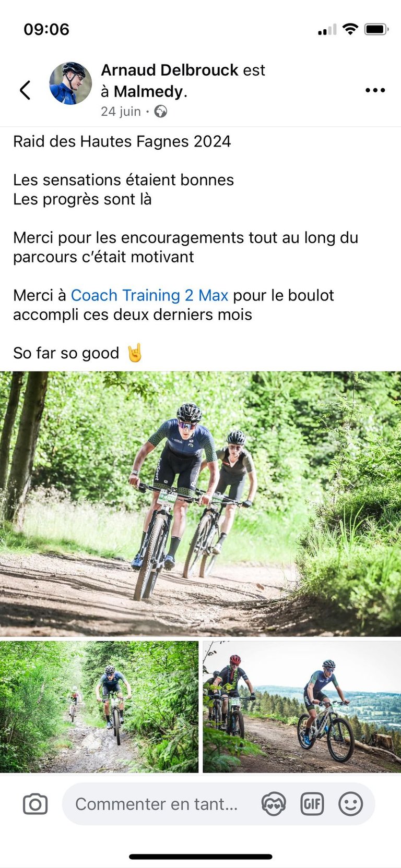The image size is (401, 868).
Task: Tap the back arrow icon
Action: (25, 90)
